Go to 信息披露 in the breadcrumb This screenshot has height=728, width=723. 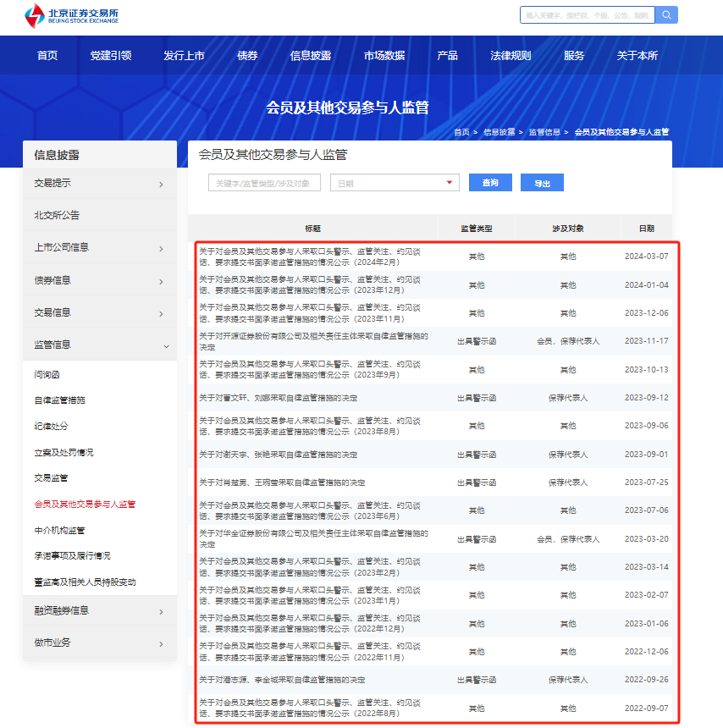click(499, 132)
